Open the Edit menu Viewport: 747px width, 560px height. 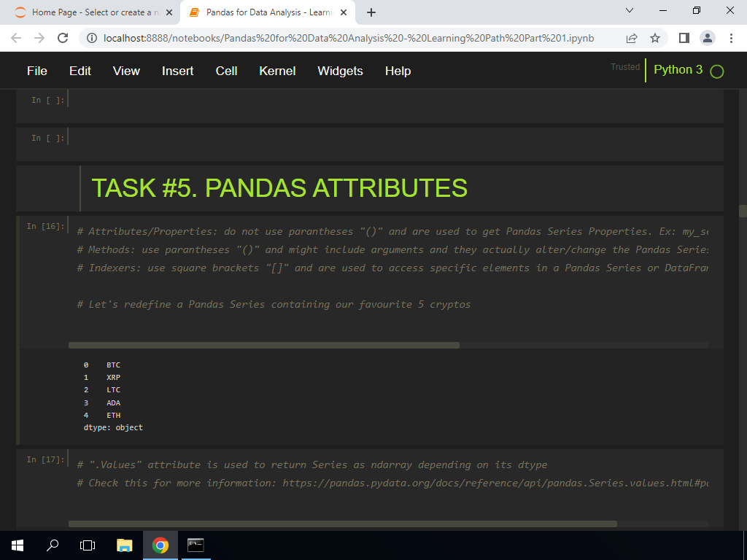tap(80, 71)
